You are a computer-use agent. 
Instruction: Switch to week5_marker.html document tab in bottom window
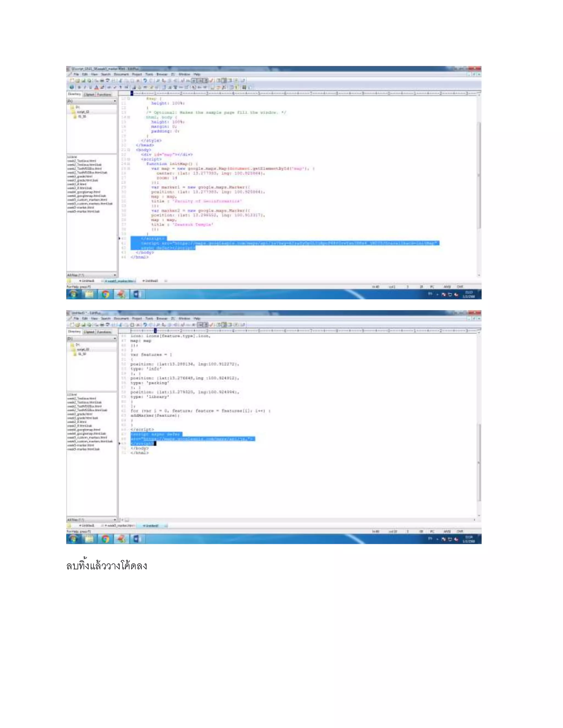[x=119, y=526]
